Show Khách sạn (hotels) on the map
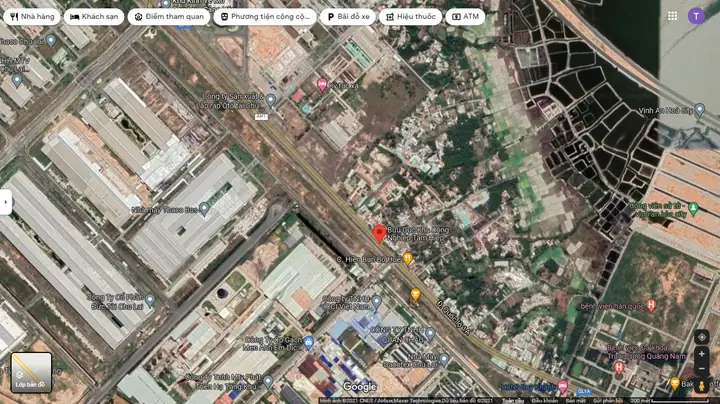720x404 pixels. point(94,17)
